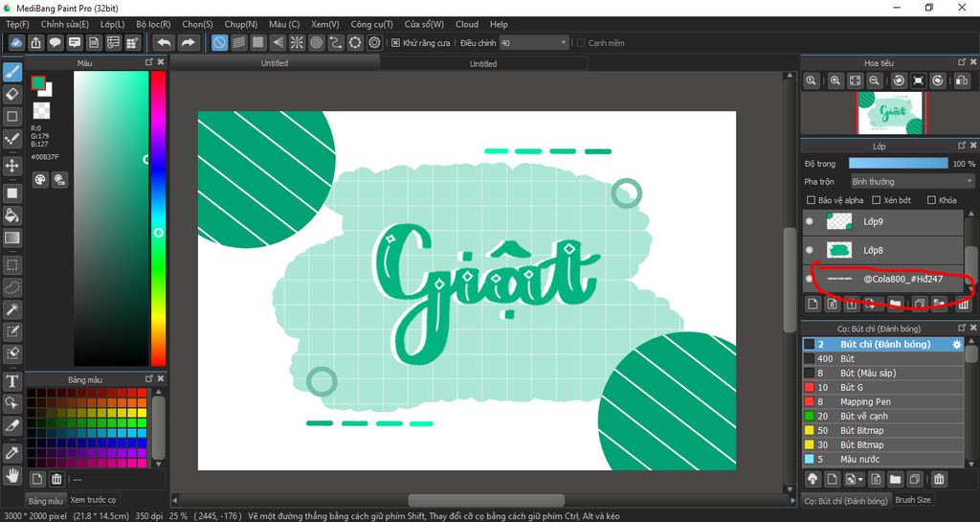
Task: Open the Bộ lọc(R) menu
Action: [153, 24]
